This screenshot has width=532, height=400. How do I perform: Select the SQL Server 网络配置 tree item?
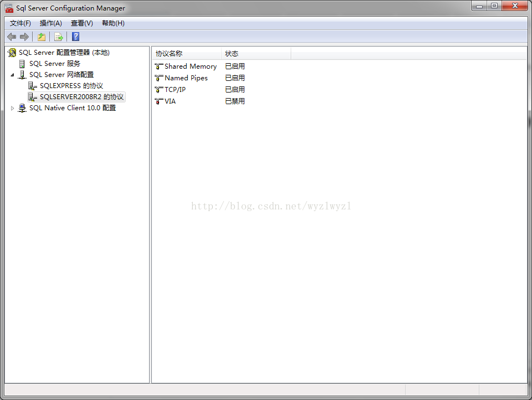pyautogui.click(x=62, y=75)
